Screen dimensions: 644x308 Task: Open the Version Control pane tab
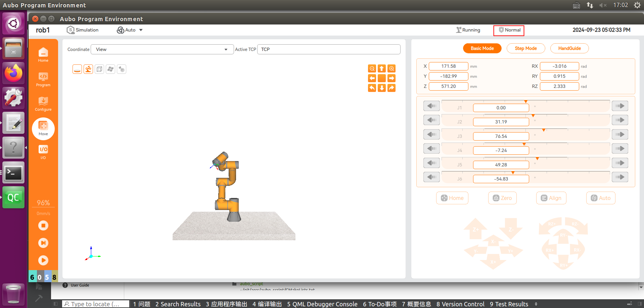(460, 304)
